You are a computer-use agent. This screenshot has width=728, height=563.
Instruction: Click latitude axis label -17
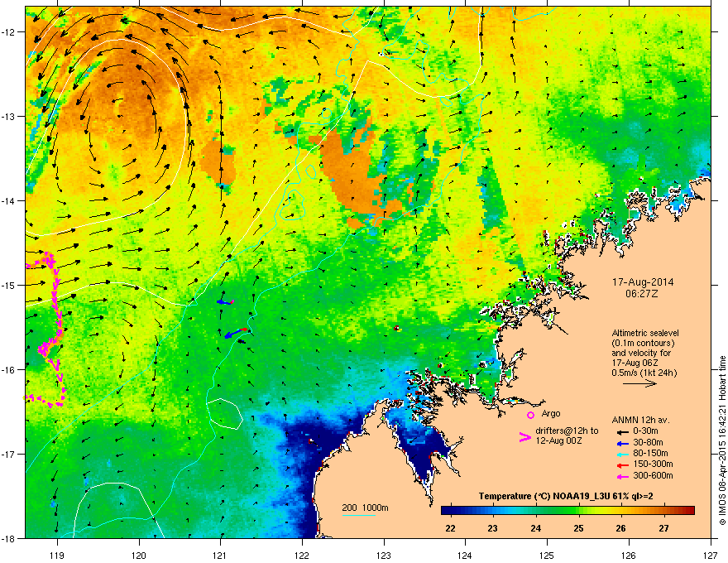point(9,454)
